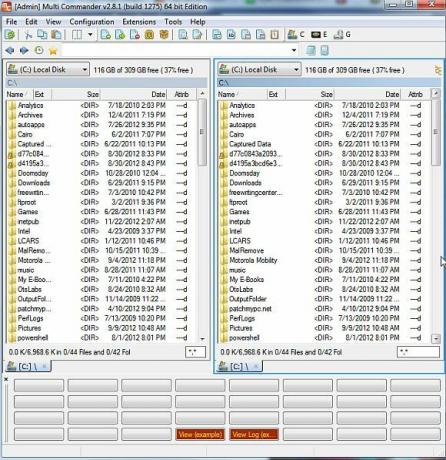This screenshot has width=446, height=460.
Task: Open the history clock icon
Action: click(39, 50)
